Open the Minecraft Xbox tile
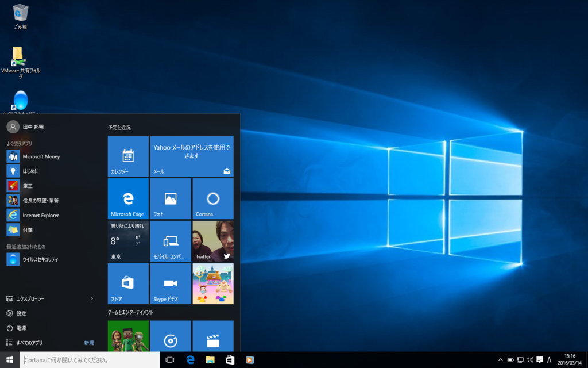588x368 pixels. coord(128,336)
